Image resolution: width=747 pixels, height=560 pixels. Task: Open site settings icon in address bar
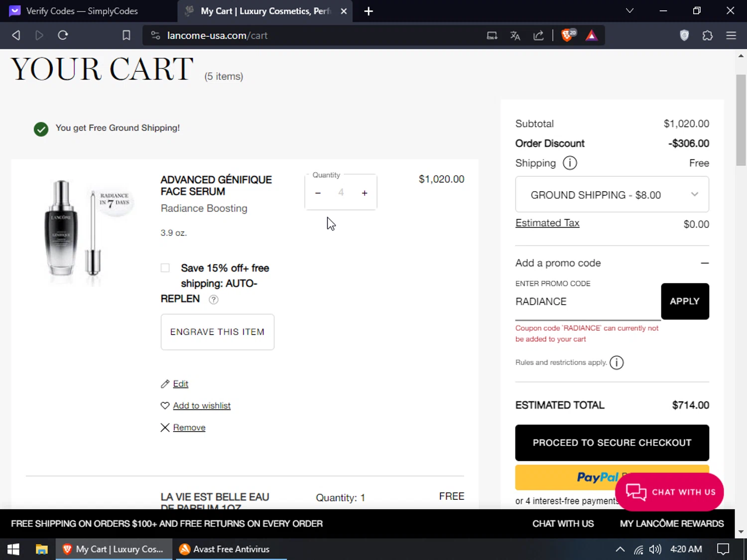click(x=155, y=35)
